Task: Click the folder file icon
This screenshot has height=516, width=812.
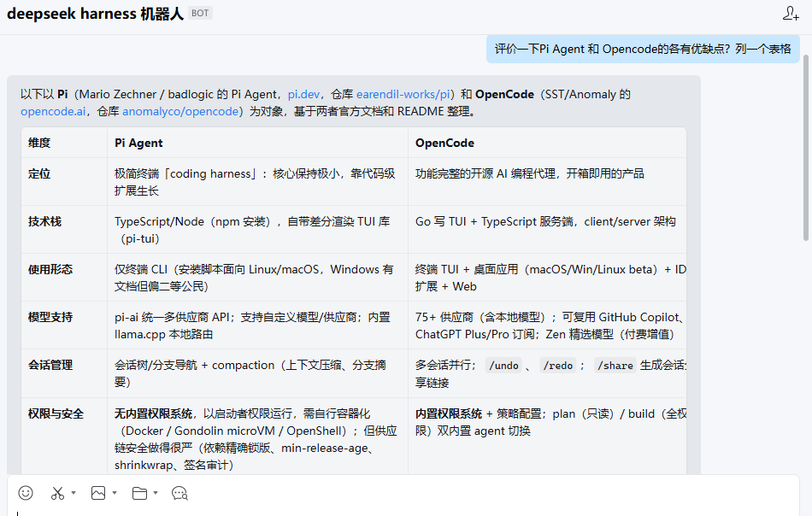Action: coord(139,493)
